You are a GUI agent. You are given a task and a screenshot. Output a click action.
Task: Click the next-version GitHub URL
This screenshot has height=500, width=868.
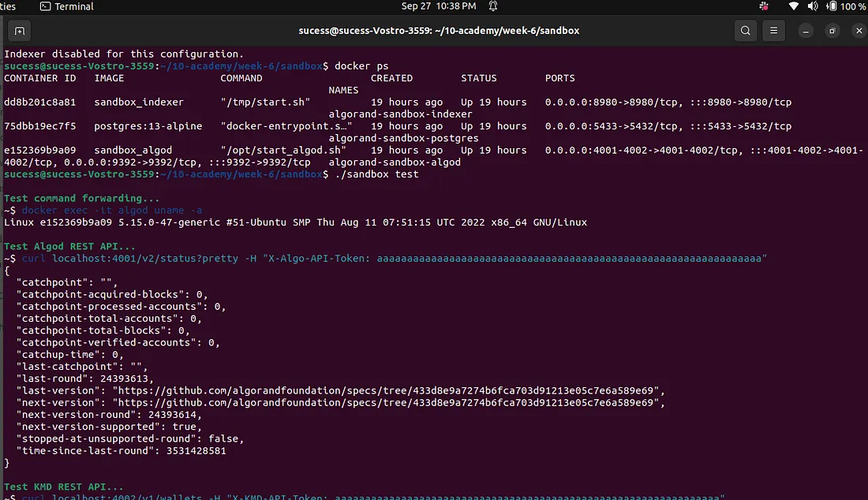(387, 402)
